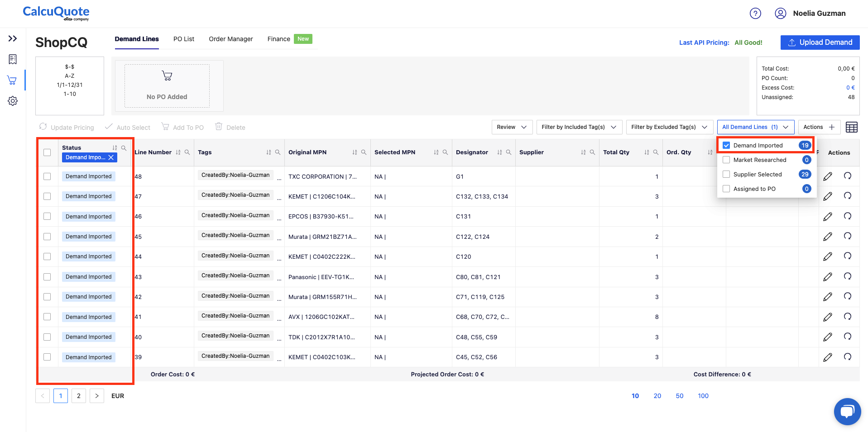Sort by Line Number column
This screenshot has height=432, width=868.
(178, 152)
